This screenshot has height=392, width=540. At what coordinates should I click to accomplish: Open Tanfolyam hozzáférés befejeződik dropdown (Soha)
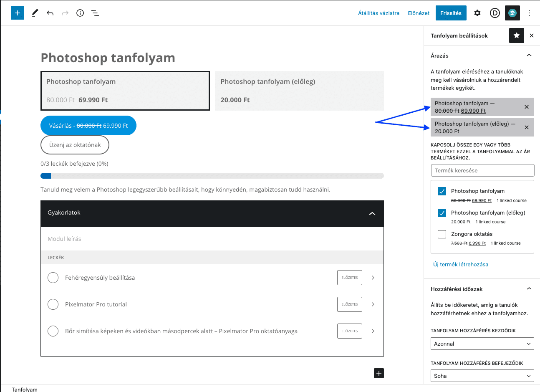point(482,376)
